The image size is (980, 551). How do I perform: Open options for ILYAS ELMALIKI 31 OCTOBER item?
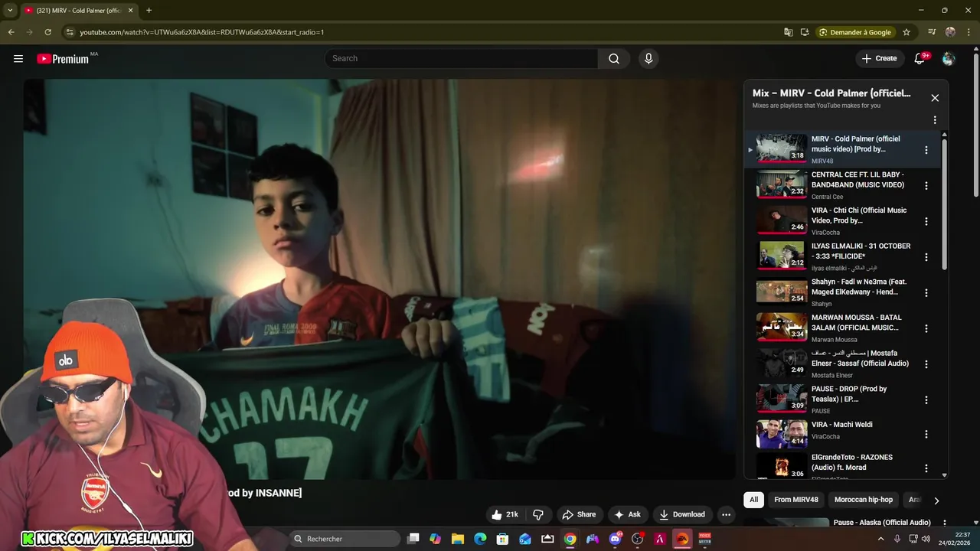pos(926,257)
